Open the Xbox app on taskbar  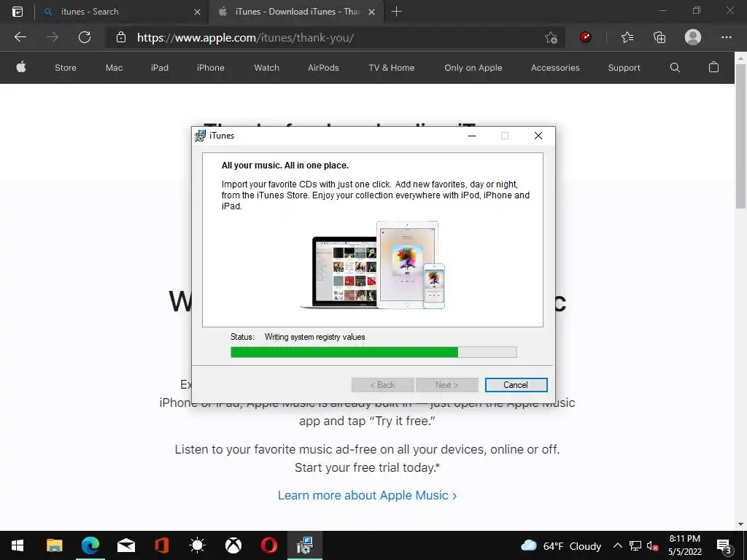pos(233,545)
